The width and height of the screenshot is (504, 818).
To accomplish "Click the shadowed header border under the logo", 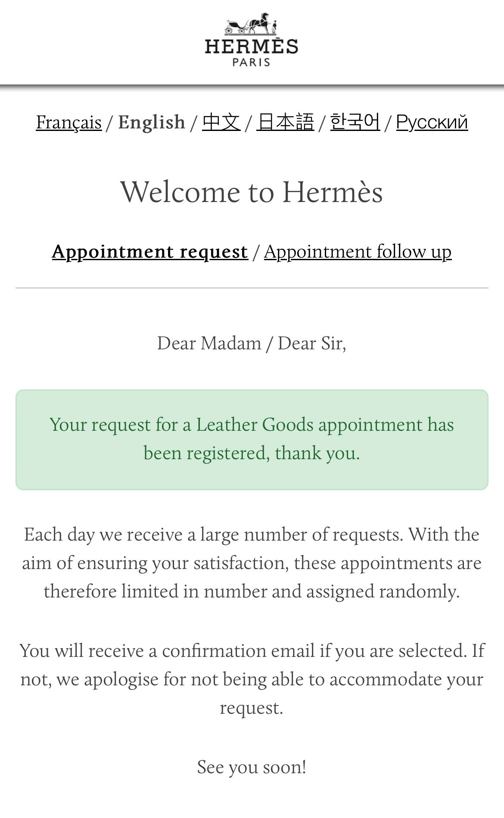I will (252, 87).
